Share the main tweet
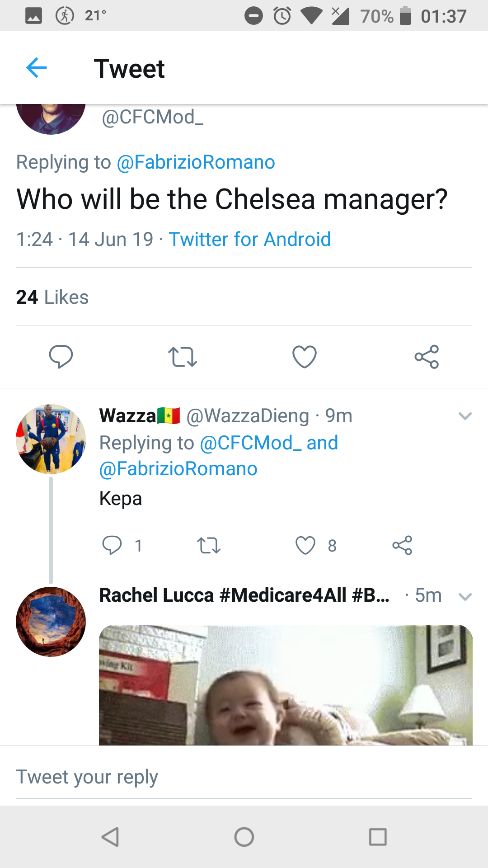The image size is (488, 868). click(427, 357)
